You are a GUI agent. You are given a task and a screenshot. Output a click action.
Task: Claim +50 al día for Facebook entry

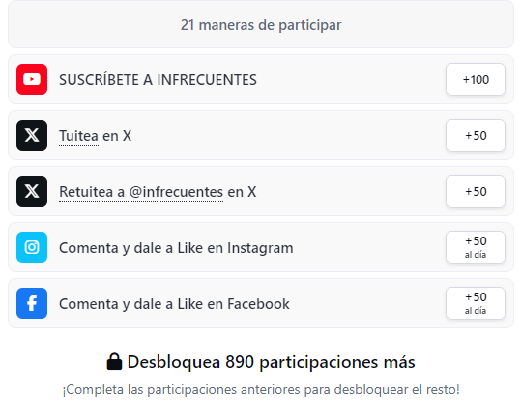tap(476, 303)
